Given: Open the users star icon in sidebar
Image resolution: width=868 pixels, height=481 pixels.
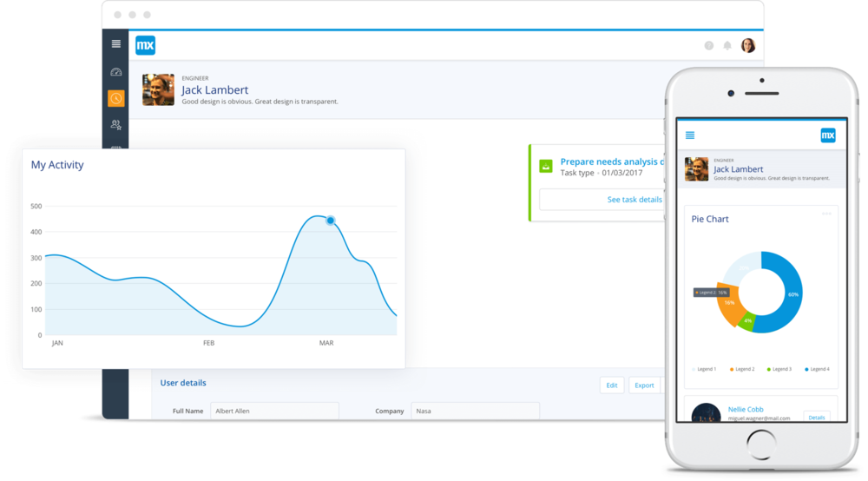Looking at the screenshot, I should tap(115, 124).
